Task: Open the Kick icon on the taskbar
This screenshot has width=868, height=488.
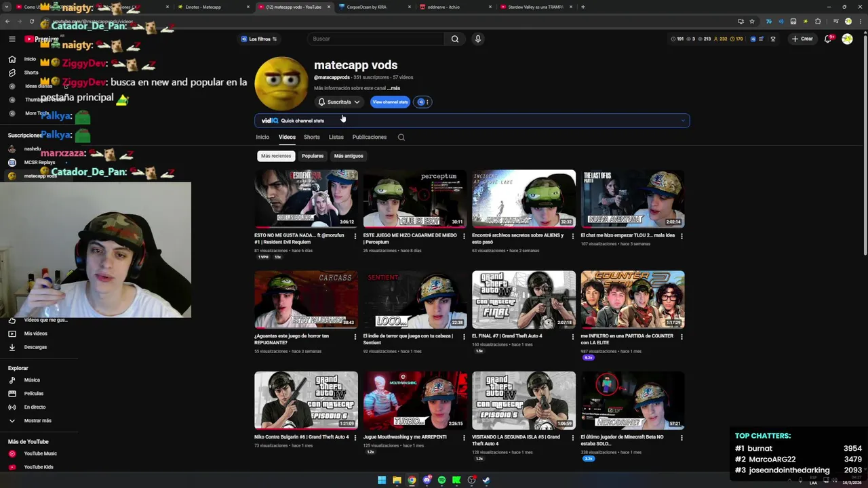Action: [456, 480]
